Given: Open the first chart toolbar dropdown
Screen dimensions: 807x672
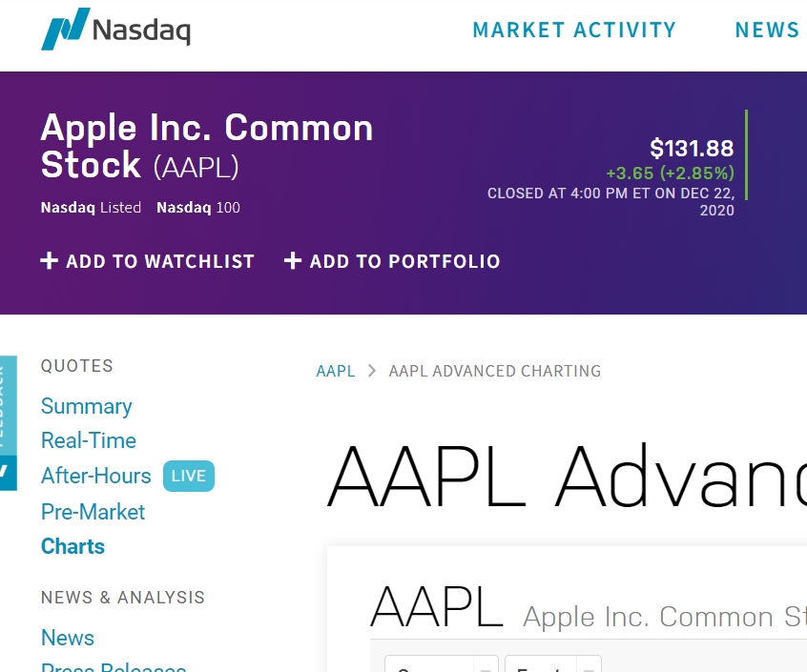Looking at the screenshot, I should (x=442, y=663).
